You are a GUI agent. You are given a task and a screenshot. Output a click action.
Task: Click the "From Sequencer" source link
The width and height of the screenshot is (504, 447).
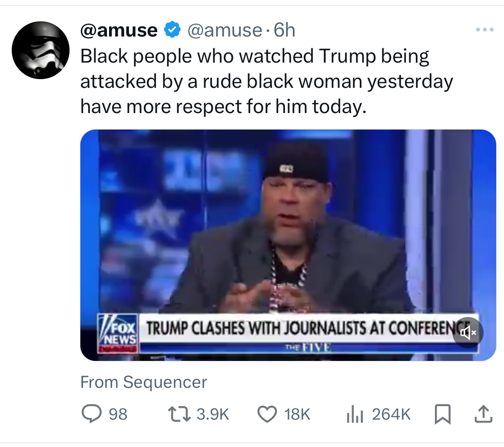144,382
